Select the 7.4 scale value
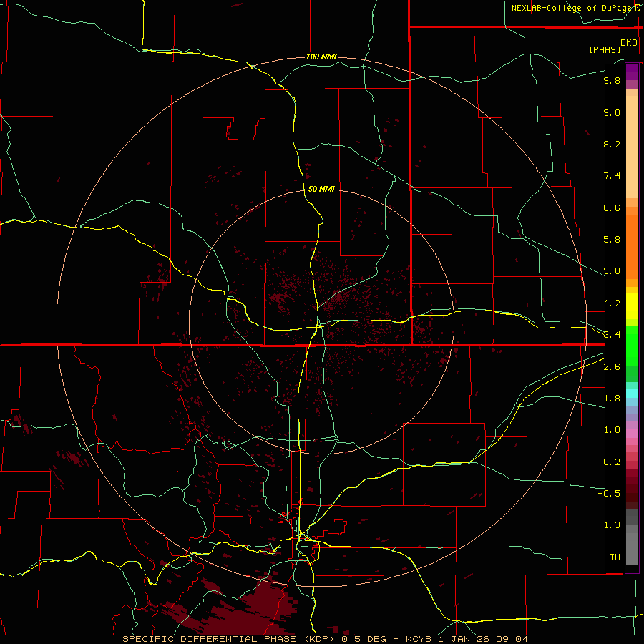 point(612,176)
